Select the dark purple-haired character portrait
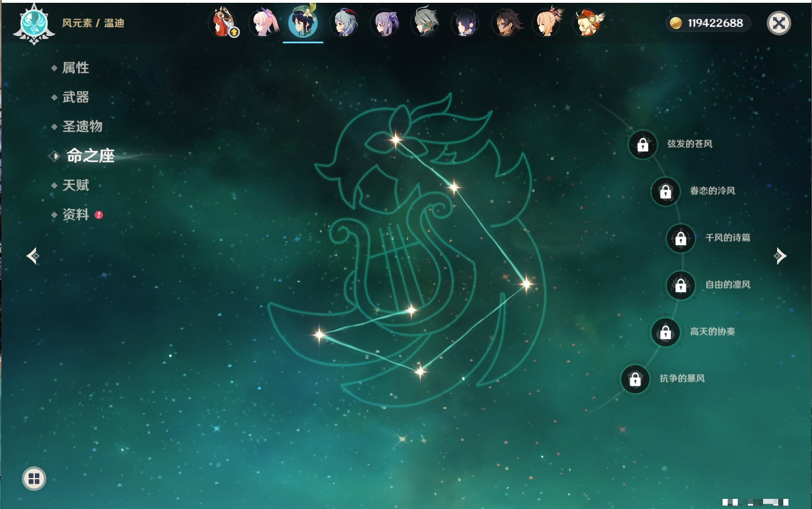 point(466,23)
